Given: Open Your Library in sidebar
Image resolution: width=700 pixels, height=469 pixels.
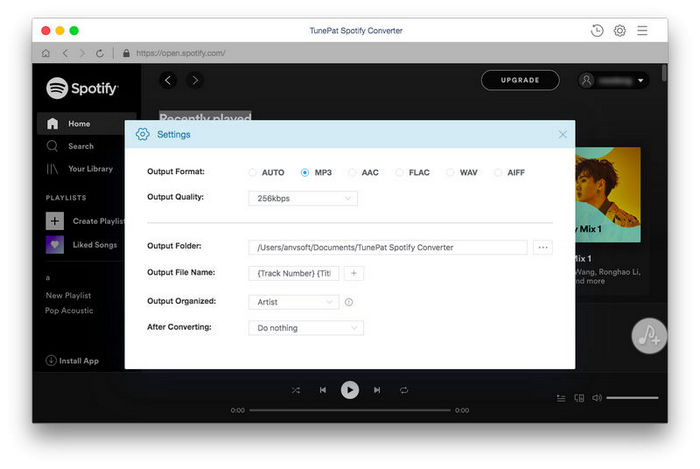Looking at the screenshot, I should [x=90, y=169].
